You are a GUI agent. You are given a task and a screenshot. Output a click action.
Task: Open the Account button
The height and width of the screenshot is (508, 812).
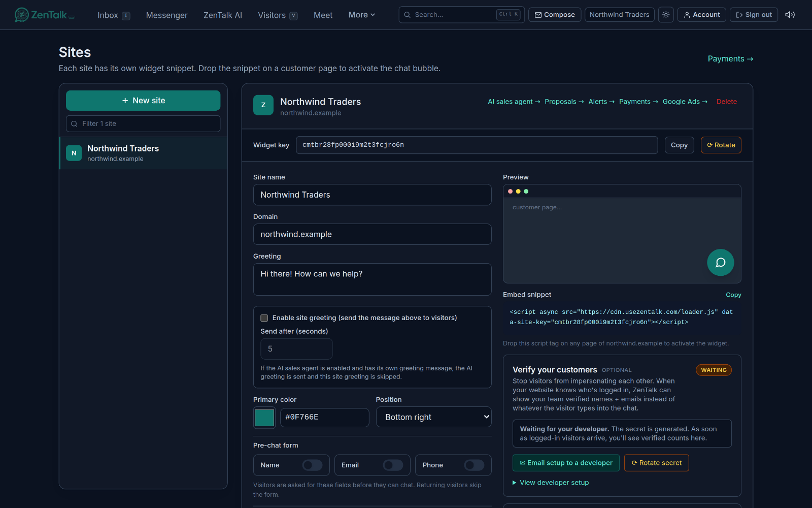click(x=702, y=15)
